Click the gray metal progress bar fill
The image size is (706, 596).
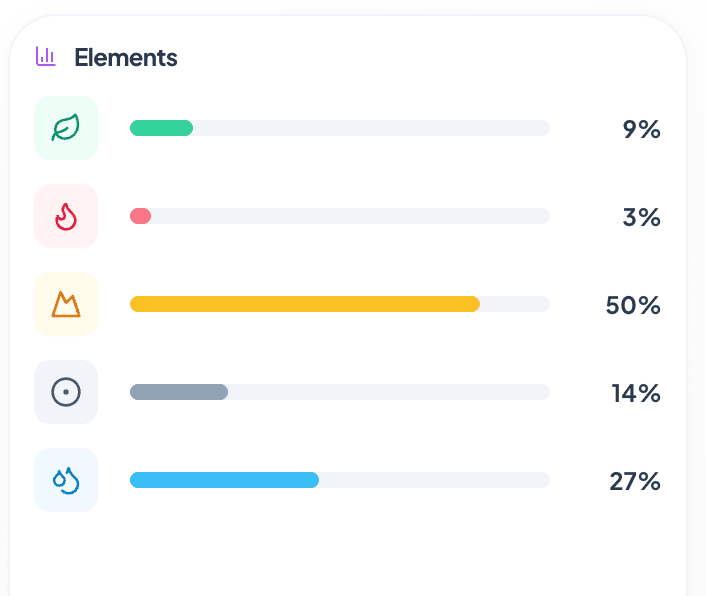(x=179, y=392)
